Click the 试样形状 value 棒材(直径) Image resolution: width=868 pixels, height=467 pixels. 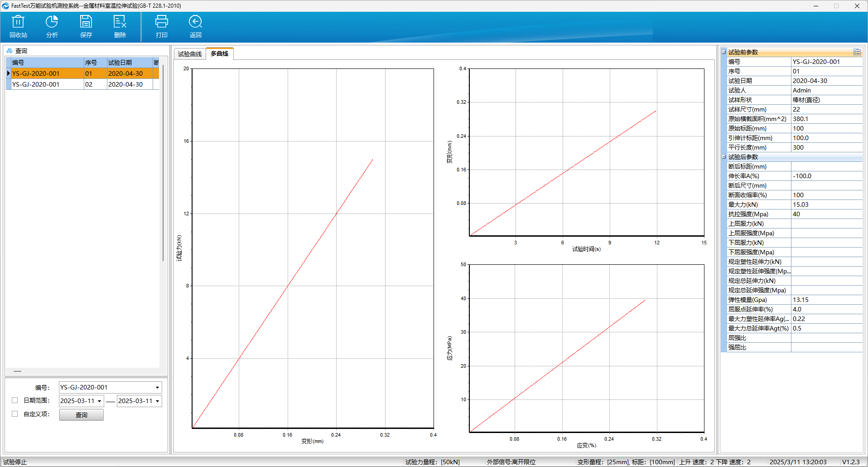827,100
